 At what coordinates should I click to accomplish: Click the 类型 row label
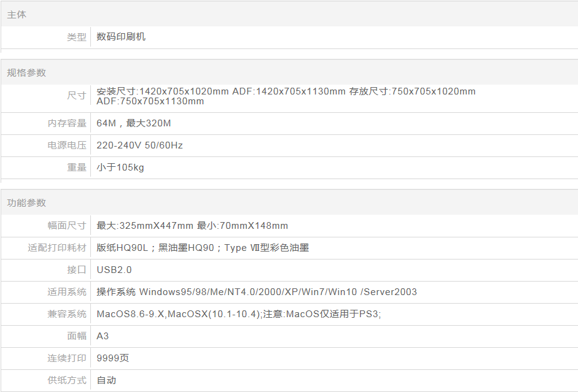76,37
